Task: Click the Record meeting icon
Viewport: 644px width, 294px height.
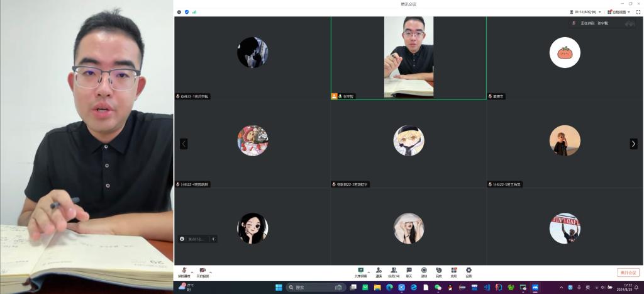Action: click(x=424, y=271)
